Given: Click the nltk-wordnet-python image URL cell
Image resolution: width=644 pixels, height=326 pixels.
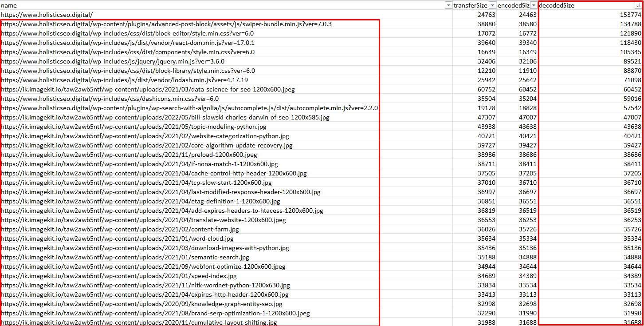Looking at the screenshot, I should pos(226,285).
